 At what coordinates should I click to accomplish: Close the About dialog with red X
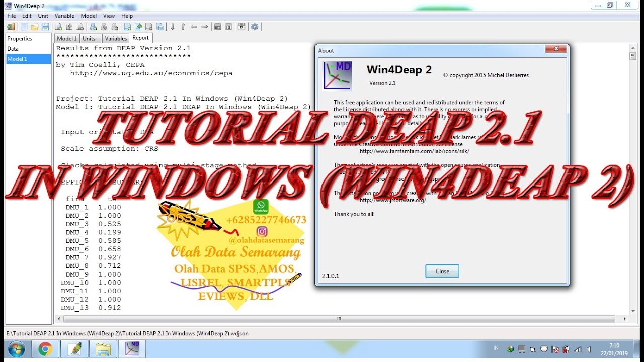coord(556,49)
